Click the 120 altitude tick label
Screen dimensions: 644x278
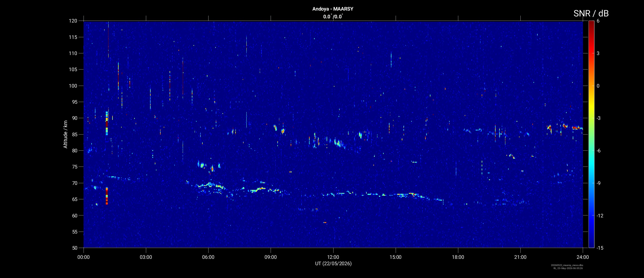(73, 21)
